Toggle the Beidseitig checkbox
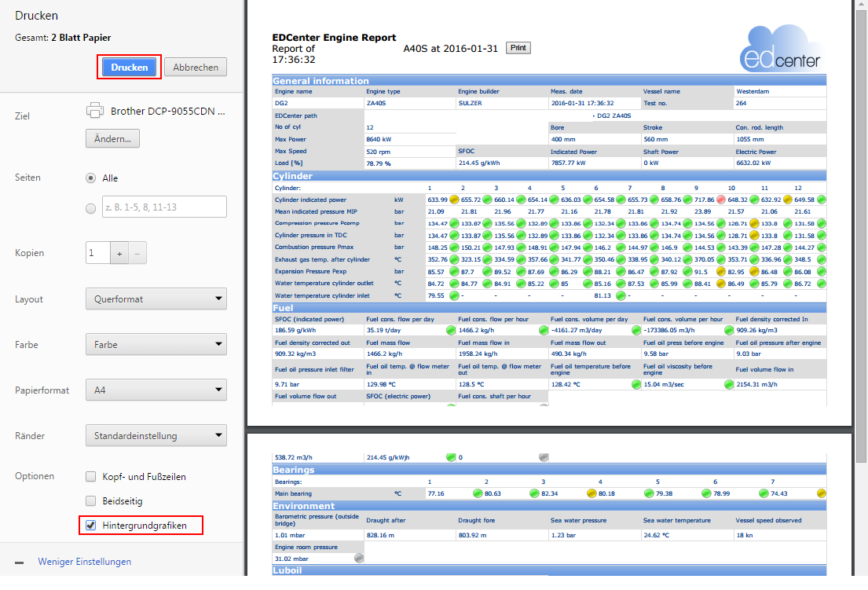The width and height of the screenshot is (868, 590). coord(91,501)
